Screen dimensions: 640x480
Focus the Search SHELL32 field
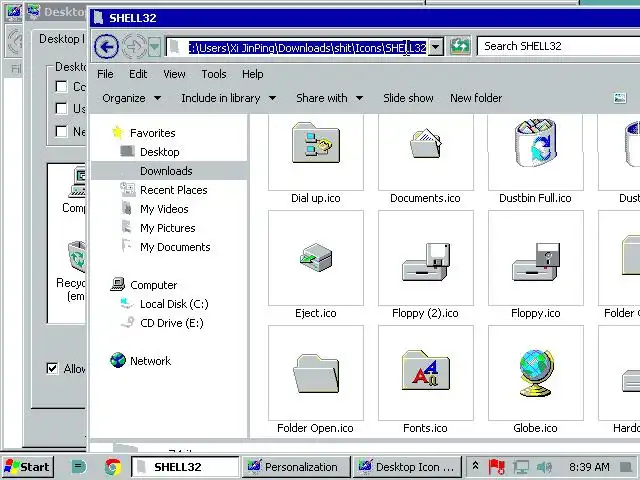pos(558,47)
